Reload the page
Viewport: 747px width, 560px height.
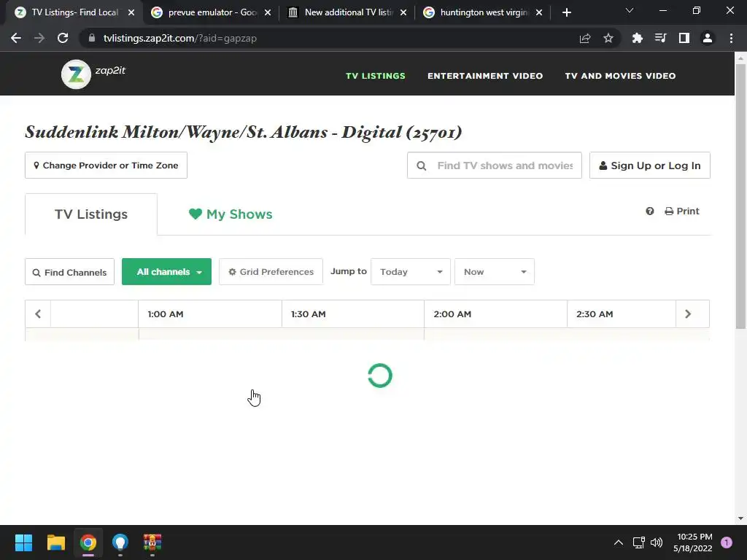pos(63,38)
